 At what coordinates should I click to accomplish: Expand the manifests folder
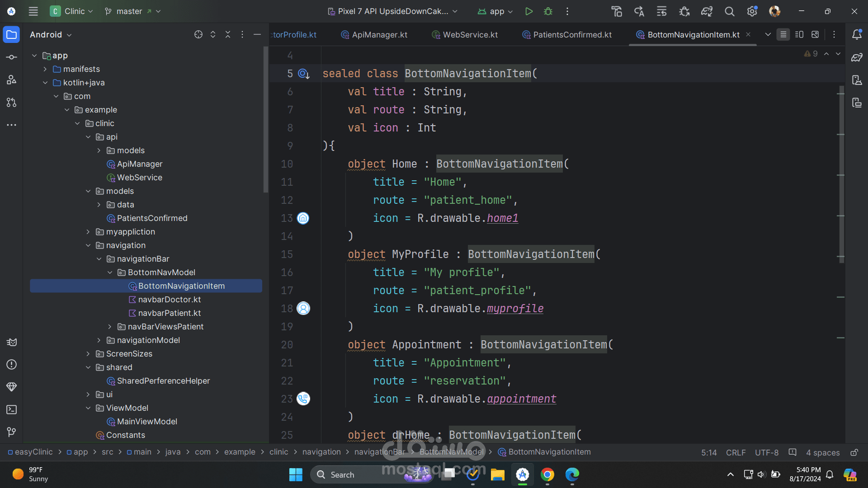point(45,69)
